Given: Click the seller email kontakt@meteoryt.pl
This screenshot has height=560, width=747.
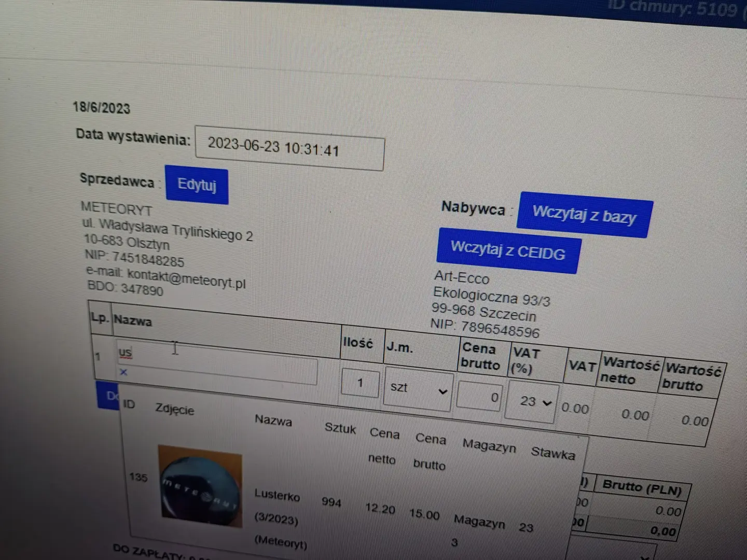Looking at the screenshot, I should (x=187, y=278).
